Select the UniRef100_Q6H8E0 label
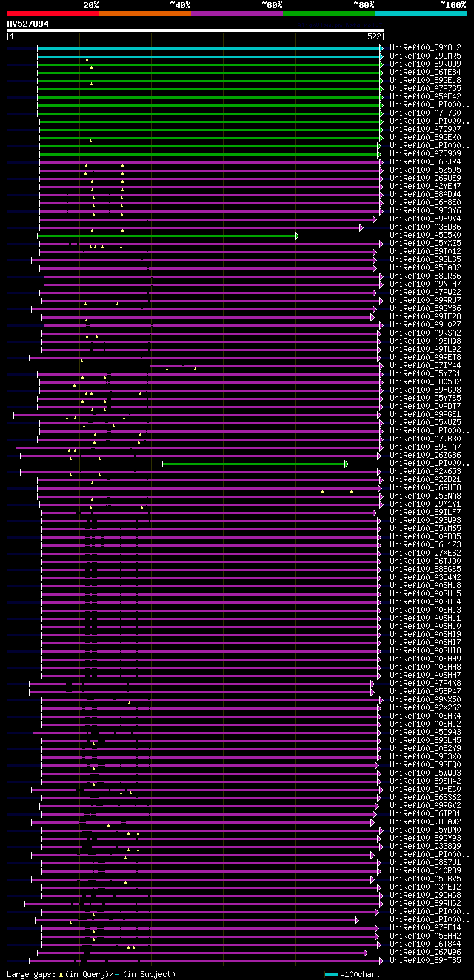Image resolution: width=474 pixels, height=980 pixels. (425, 203)
